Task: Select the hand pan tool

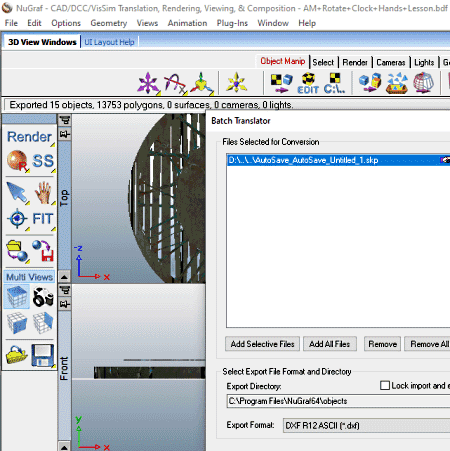Action: pos(43,193)
